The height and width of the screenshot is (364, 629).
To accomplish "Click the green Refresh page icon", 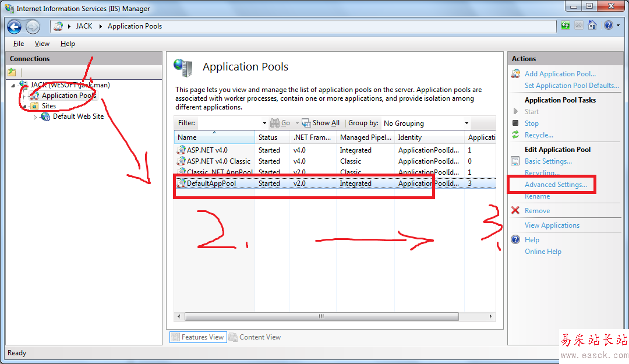I will point(565,26).
